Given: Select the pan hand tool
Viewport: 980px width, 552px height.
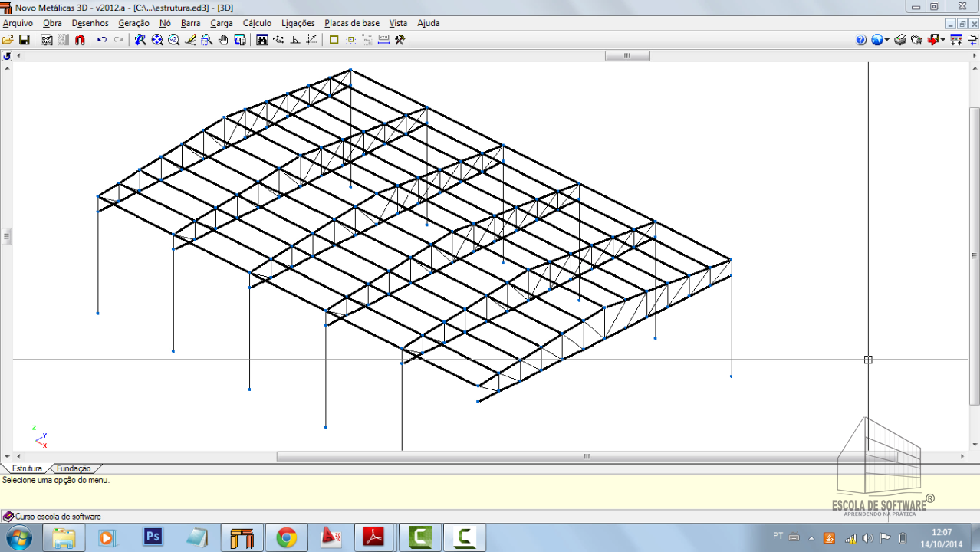Looking at the screenshot, I should click(x=223, y=40).
